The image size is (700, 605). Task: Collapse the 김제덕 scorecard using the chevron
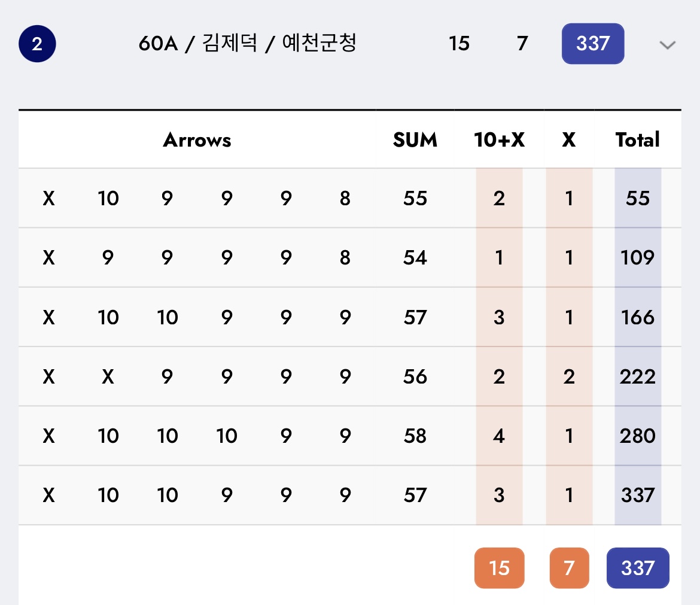(x=667, y=45)
